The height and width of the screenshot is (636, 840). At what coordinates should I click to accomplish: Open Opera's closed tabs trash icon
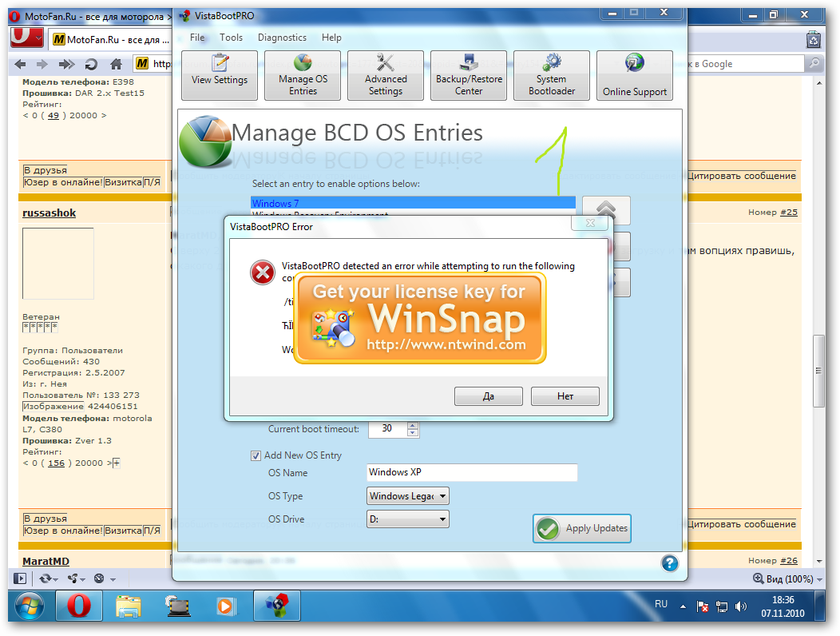814,40
